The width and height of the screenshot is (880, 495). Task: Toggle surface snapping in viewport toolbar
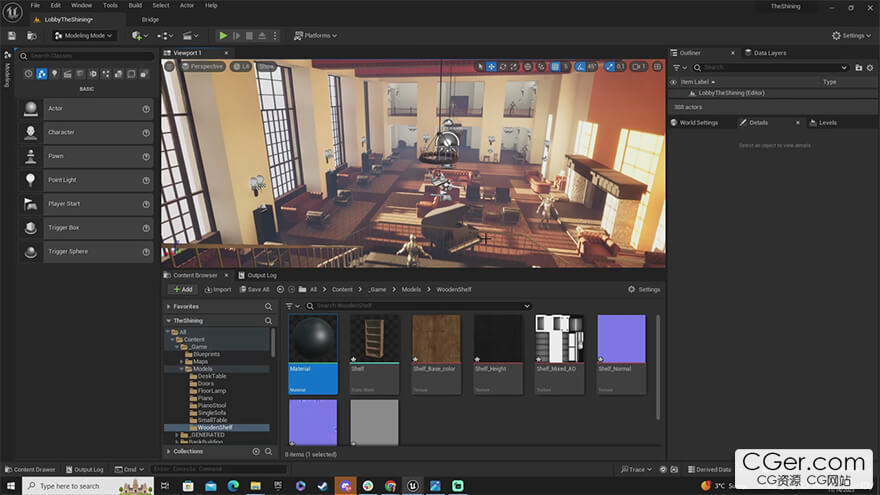click(541, 66)
